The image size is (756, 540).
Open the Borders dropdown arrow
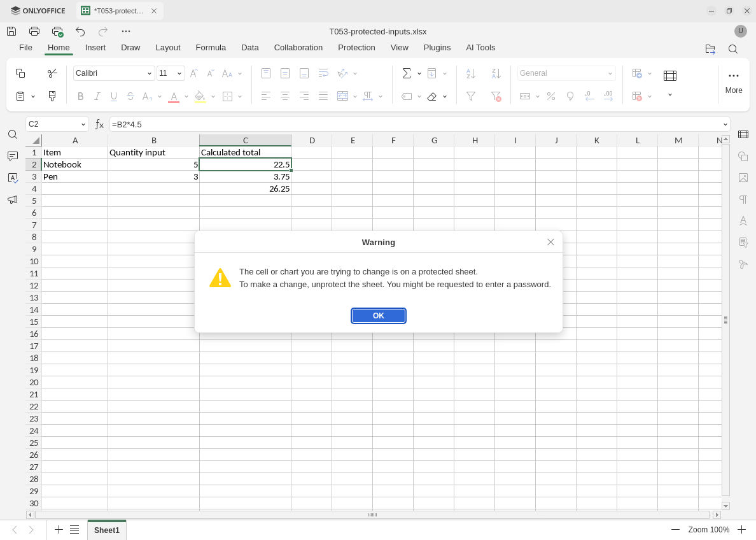[240, 97]
